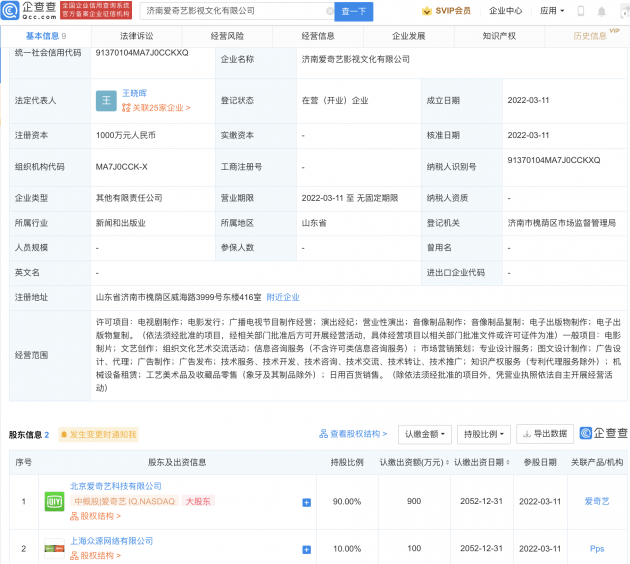The height and width of the screenshot is (564, 630).
Task: Open the 持股比例 filter dropdown
Action: coord(484,434)
